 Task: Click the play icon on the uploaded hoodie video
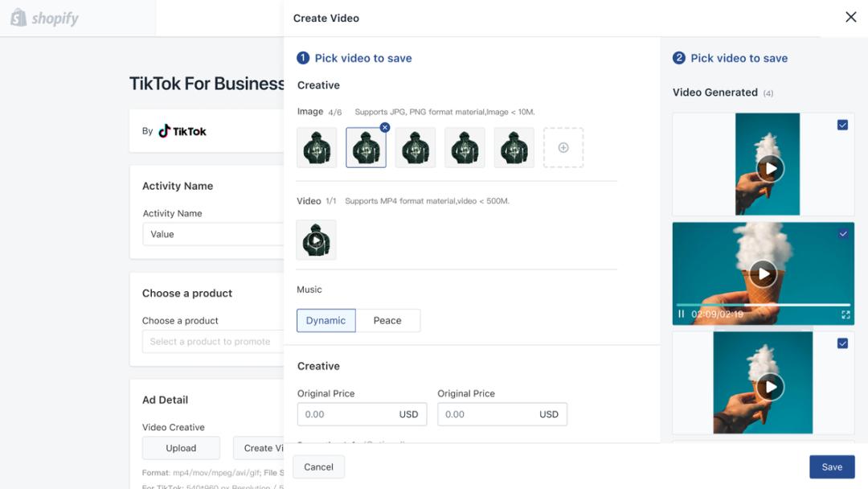[316, 239]
